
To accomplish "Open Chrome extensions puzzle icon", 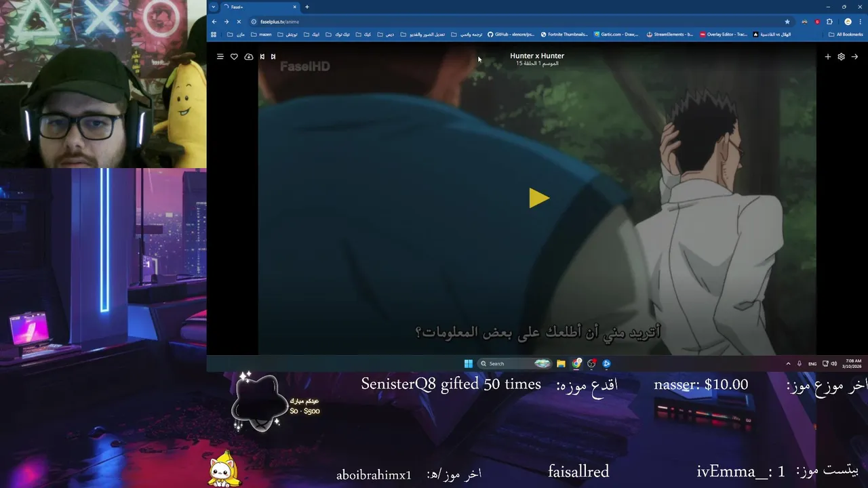I will coord(829,22).
